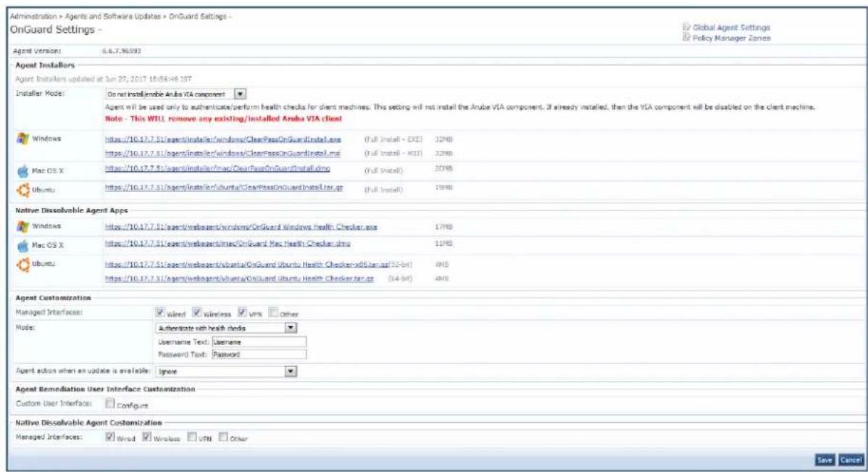
Task: Click the Agent Version number value
Action: click(x=121, y=51)
